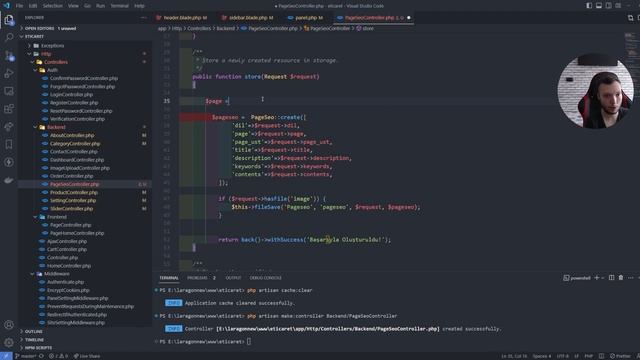Click the compare changes editor icon

(x=631, y=18)
